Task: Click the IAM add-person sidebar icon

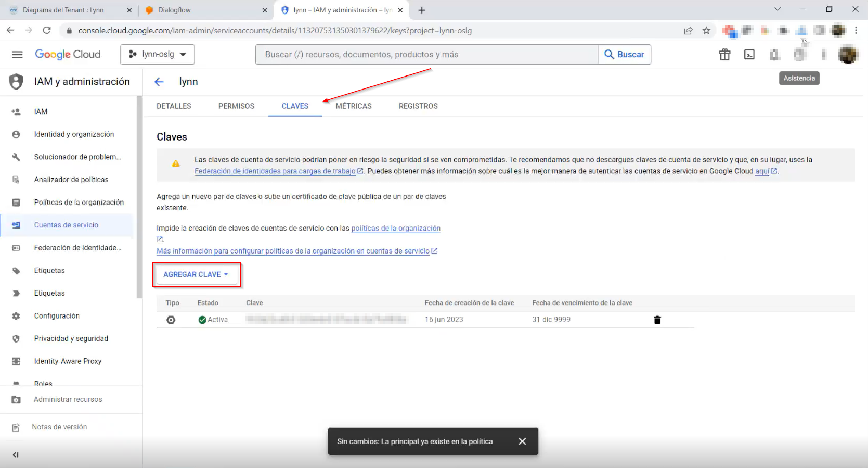Action: coord(16,111)
